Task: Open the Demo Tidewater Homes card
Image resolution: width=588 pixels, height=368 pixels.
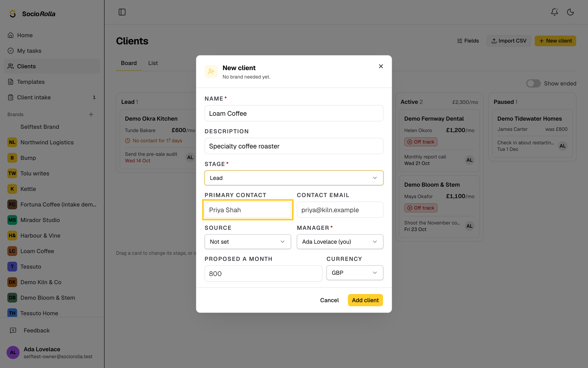Action: tap(532, 133)
